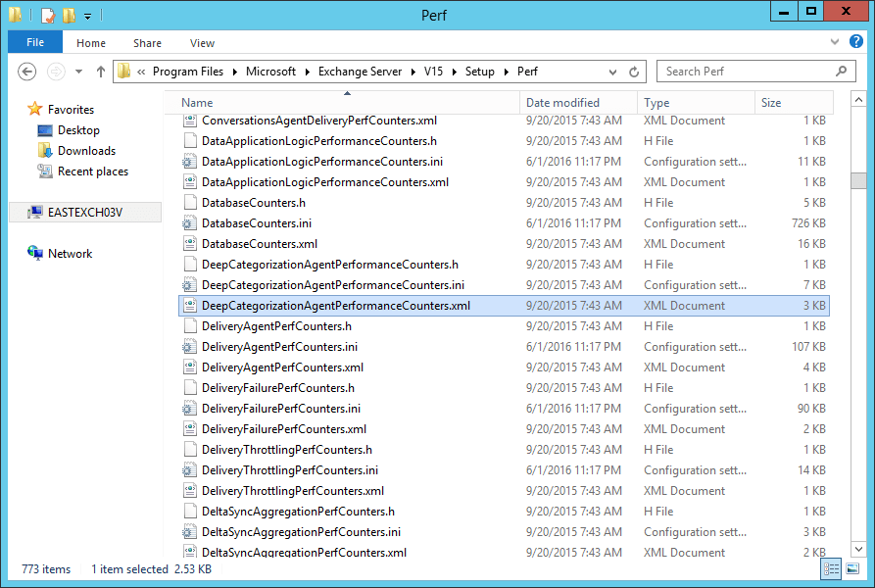Select Network in the navigation pane
The height and width of the screenshot is (588, 875).
pyautogui.click(x=70, y=253)
